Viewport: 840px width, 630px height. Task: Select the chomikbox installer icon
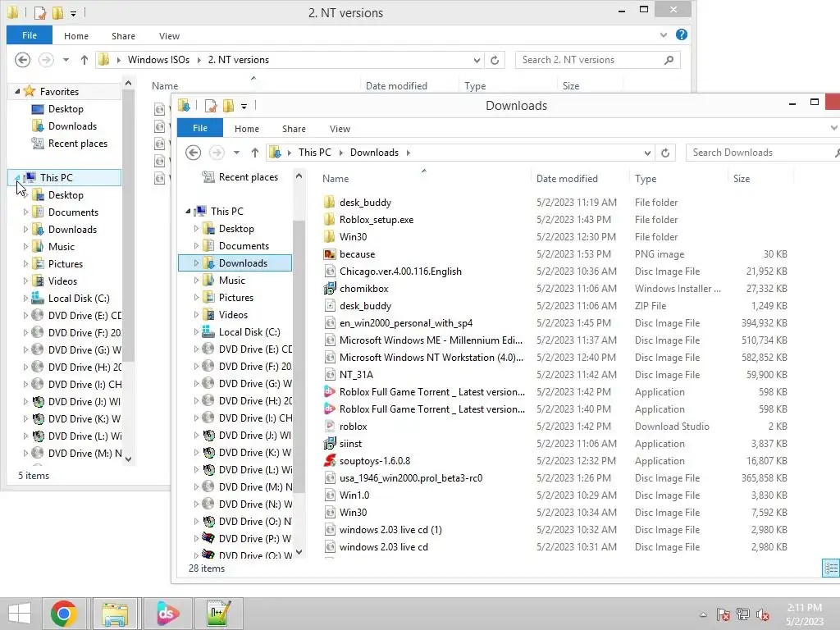[330, 288]
